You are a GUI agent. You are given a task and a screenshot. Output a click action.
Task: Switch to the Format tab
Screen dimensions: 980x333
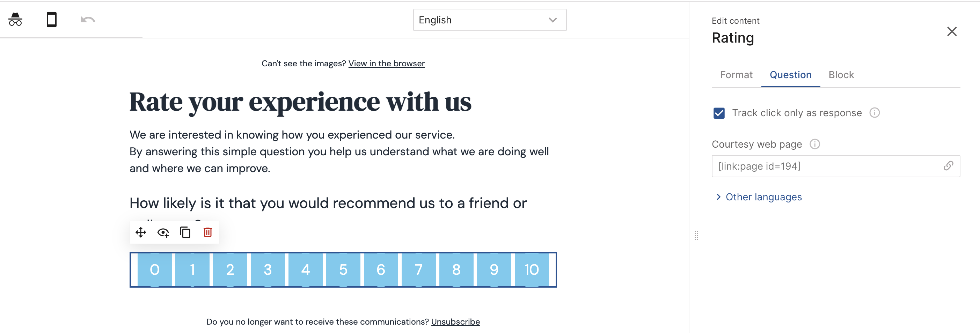pyautogui.click(x=736, y=75)
